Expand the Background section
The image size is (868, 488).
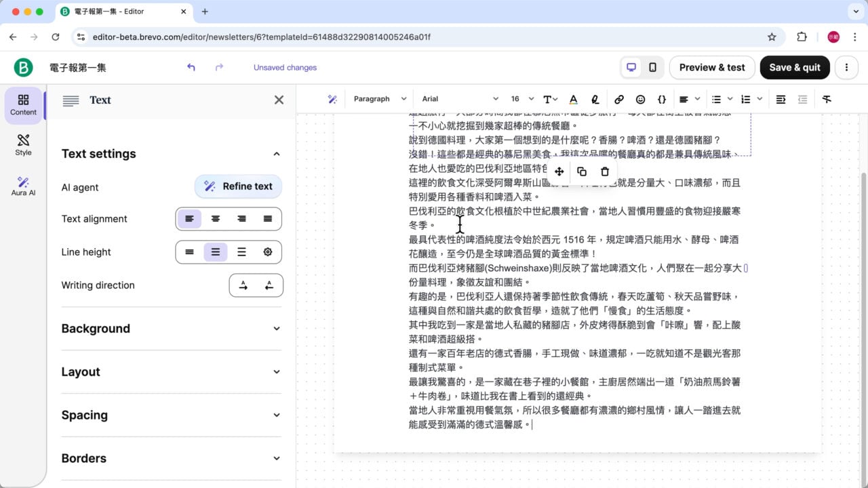171,329
